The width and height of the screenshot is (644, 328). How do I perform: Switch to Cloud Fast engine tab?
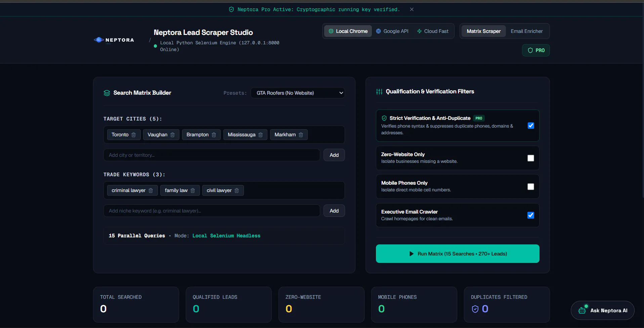(433, 31)
